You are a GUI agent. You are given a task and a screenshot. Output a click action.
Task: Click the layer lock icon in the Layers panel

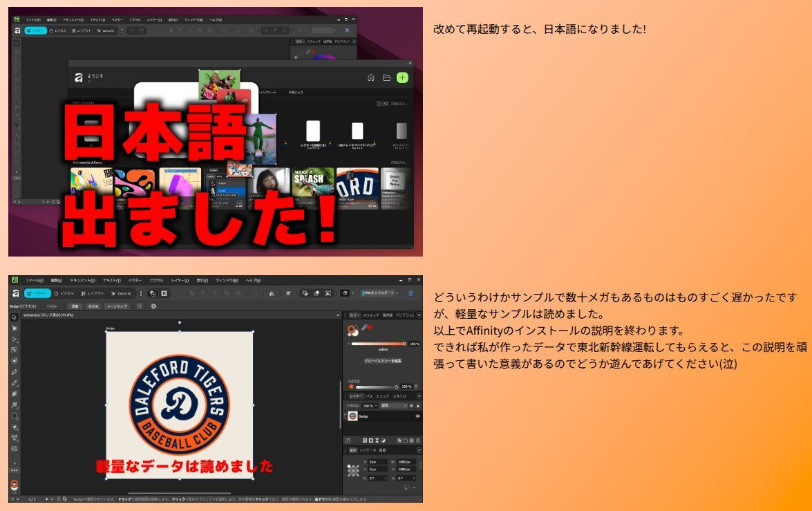(x=418, y=406)
